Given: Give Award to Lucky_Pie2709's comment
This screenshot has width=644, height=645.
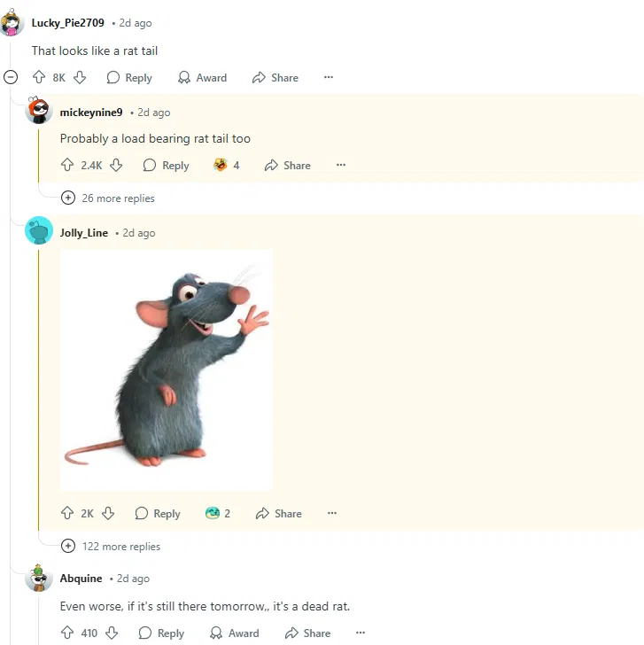Looking at the screenshot, I should pos(202,77).
